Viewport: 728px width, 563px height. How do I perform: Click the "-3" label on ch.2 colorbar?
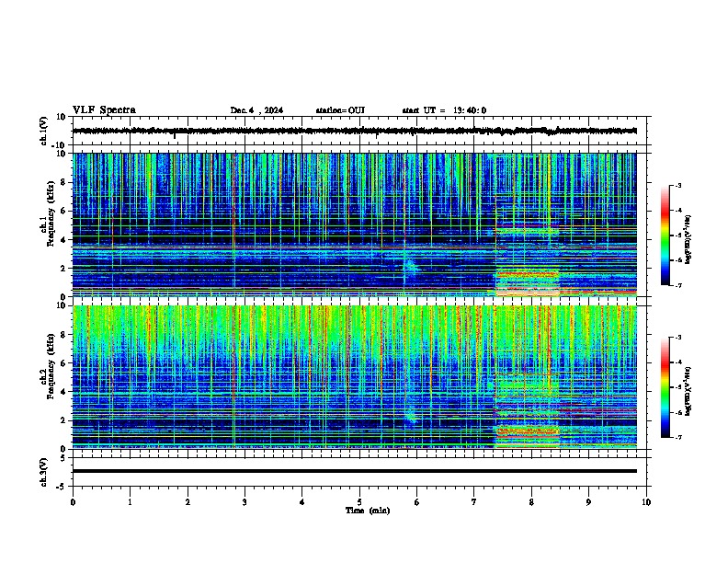677,338
